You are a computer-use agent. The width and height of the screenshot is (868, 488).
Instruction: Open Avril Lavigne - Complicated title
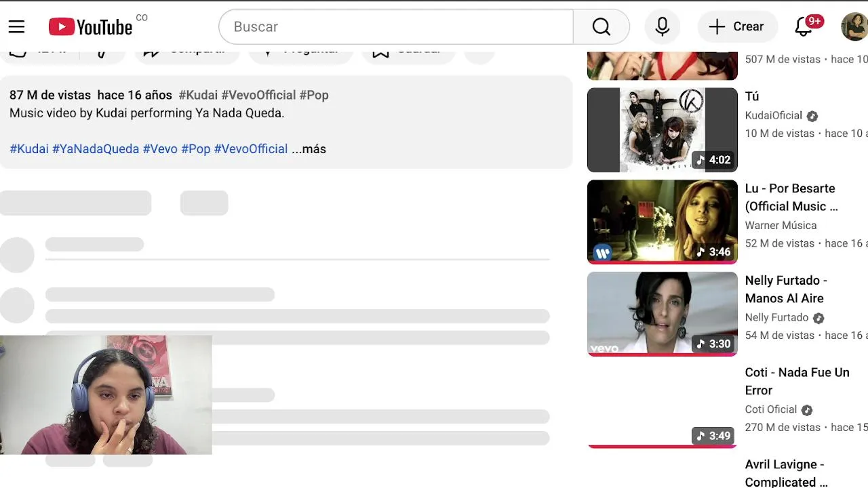point(786,473)
